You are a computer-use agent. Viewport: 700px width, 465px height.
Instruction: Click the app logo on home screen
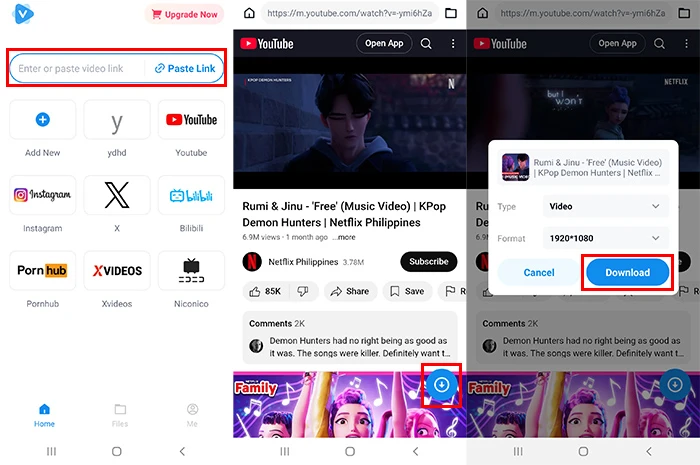(x=23, y=14)
